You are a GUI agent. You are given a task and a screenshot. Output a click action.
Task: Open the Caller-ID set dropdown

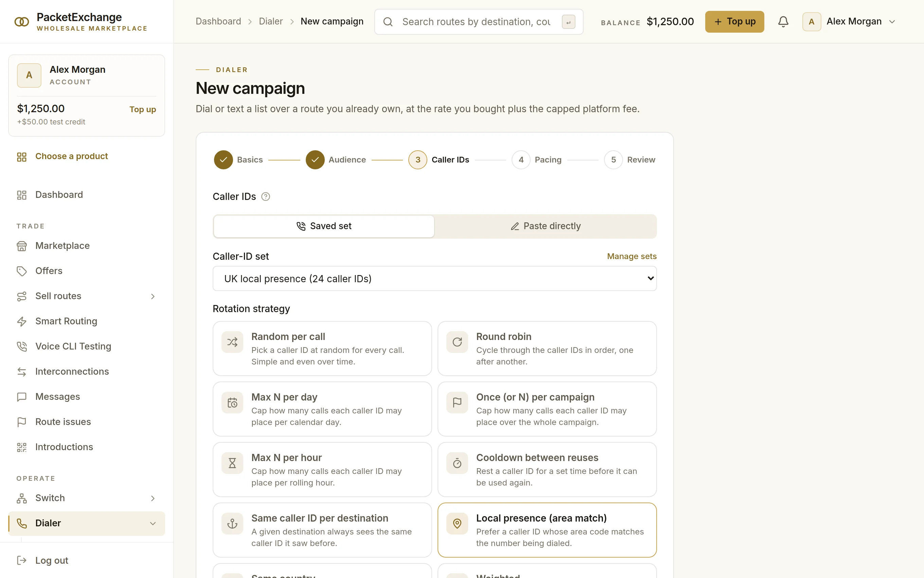click(x=434, y=278)
